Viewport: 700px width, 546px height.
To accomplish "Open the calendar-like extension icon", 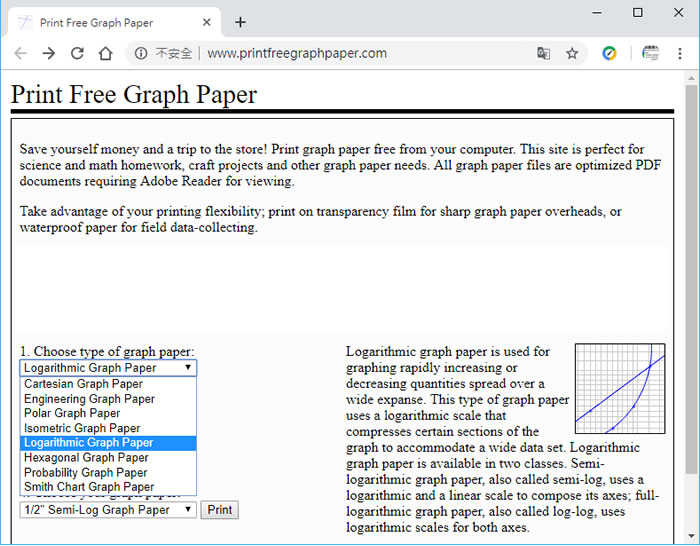I will pos(650,54).
